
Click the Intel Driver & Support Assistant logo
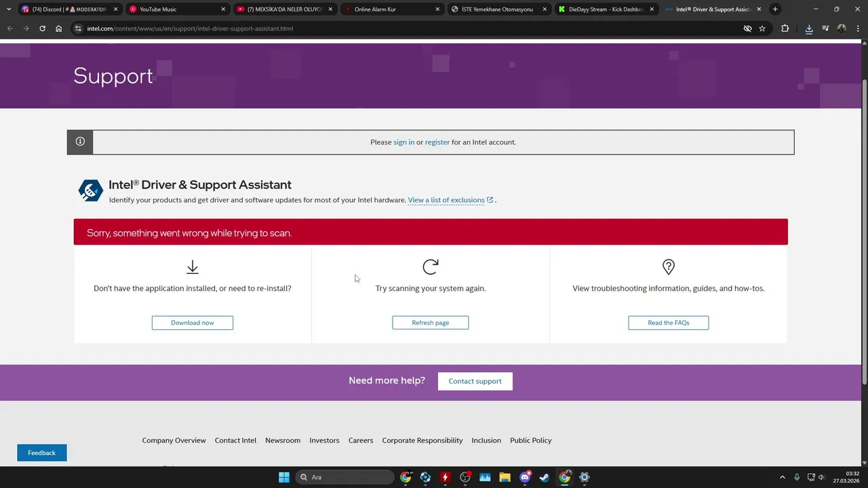click(x=90, y=190)
